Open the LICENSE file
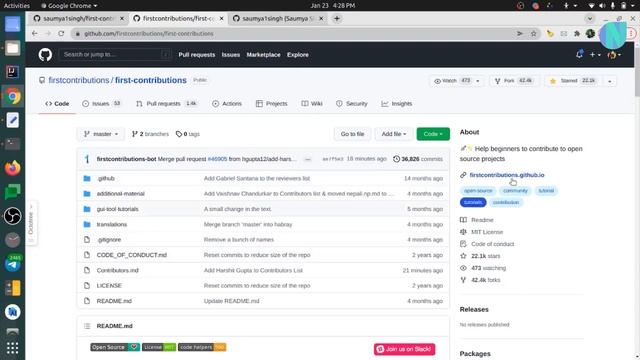Image resolution: width=640 pixels, height=360 pixels. tap(109, 285)
